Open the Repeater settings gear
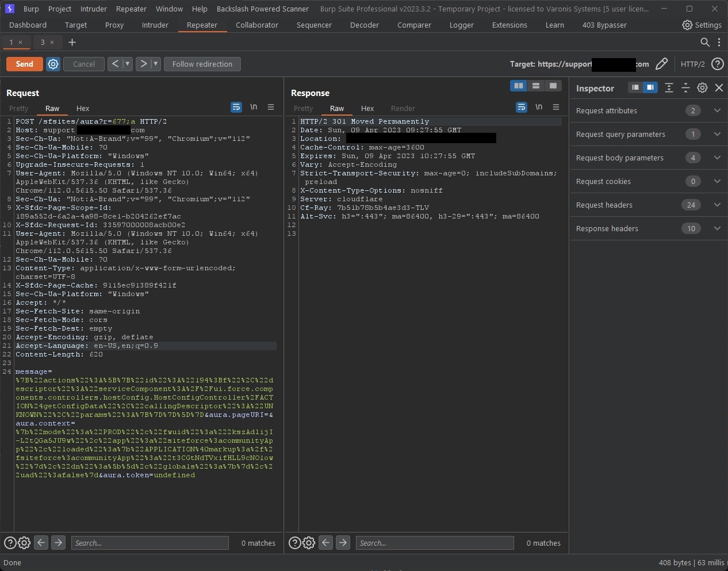Screen dimensions: 728x571 pos(53,64)
